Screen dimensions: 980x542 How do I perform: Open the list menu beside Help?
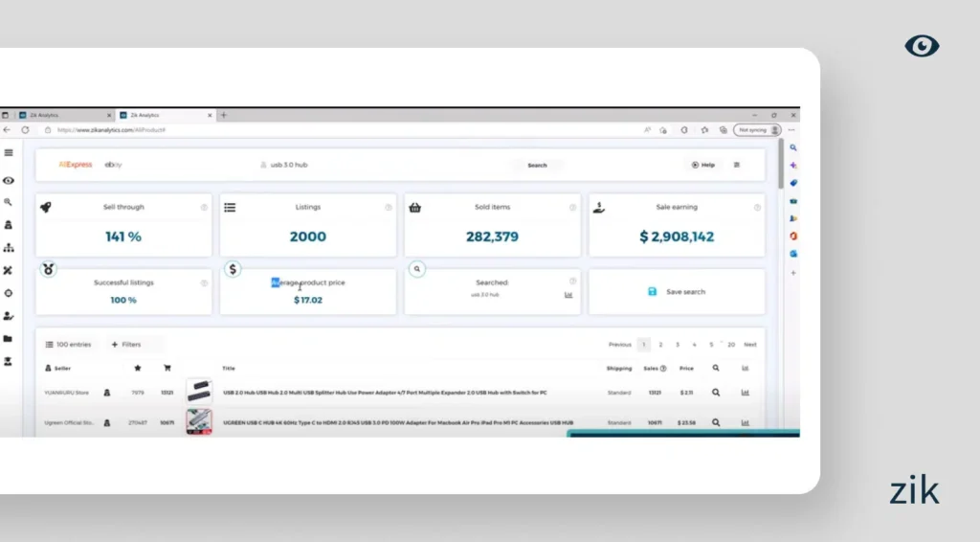tap(737, 165)
